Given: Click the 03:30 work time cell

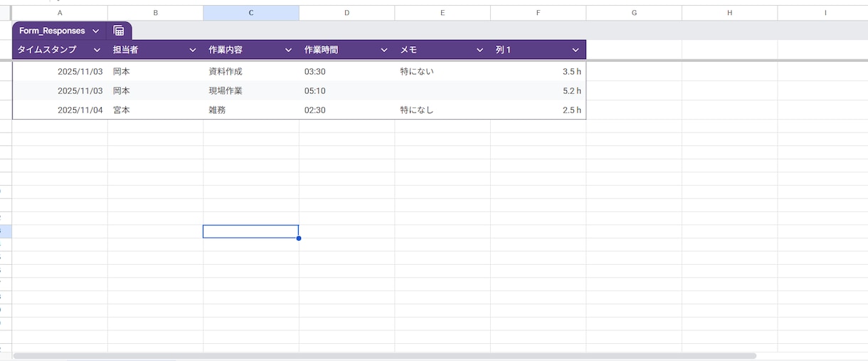Looking at the screenshot, I should [346, 72].
